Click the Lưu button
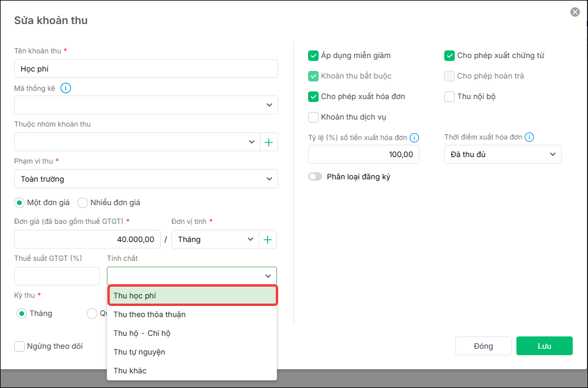 click(x=544, y=346)
